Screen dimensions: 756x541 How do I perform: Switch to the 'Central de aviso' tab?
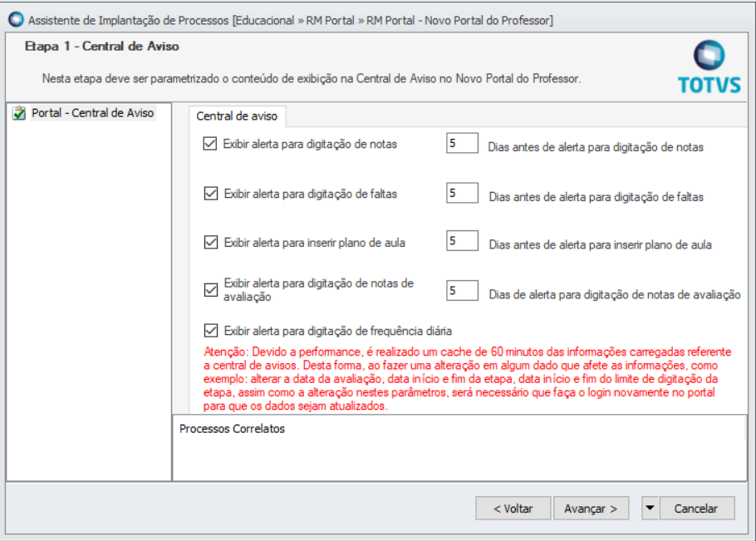237,116
